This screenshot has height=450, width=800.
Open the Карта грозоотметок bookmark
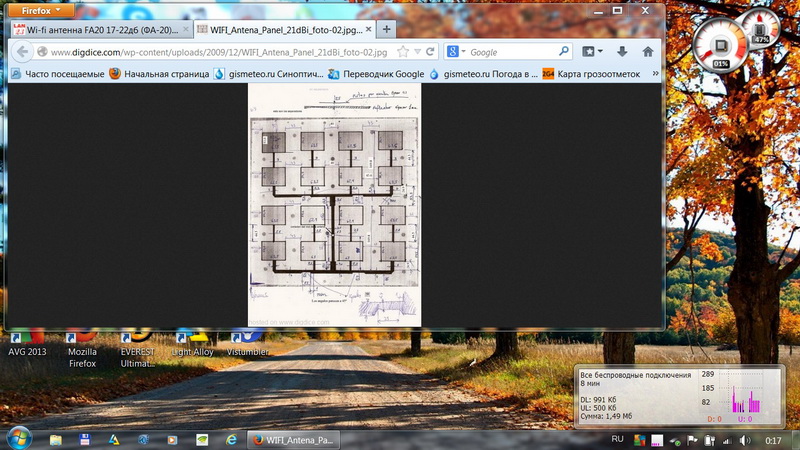pyautogui.click(x=591, y=74)
